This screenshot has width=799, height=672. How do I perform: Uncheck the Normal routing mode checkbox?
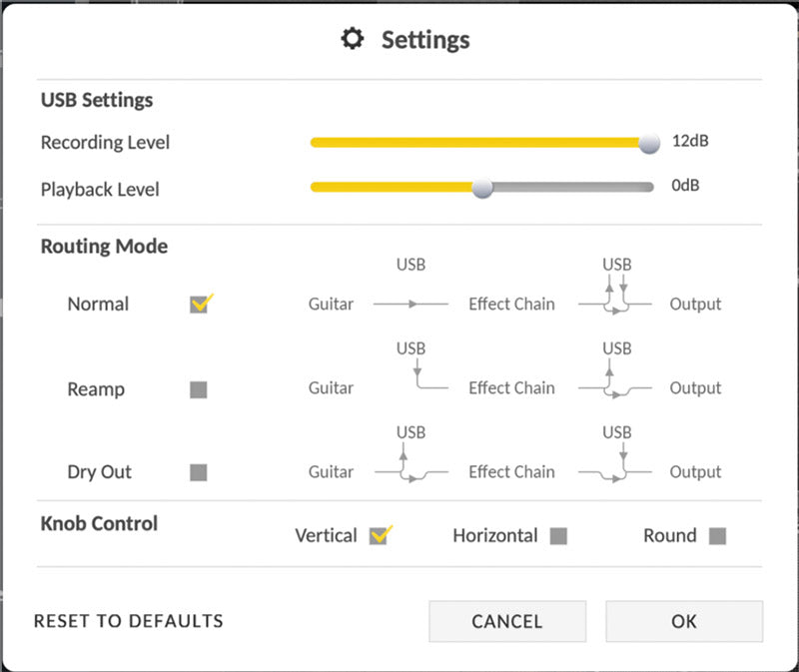(x=199, y=305)
